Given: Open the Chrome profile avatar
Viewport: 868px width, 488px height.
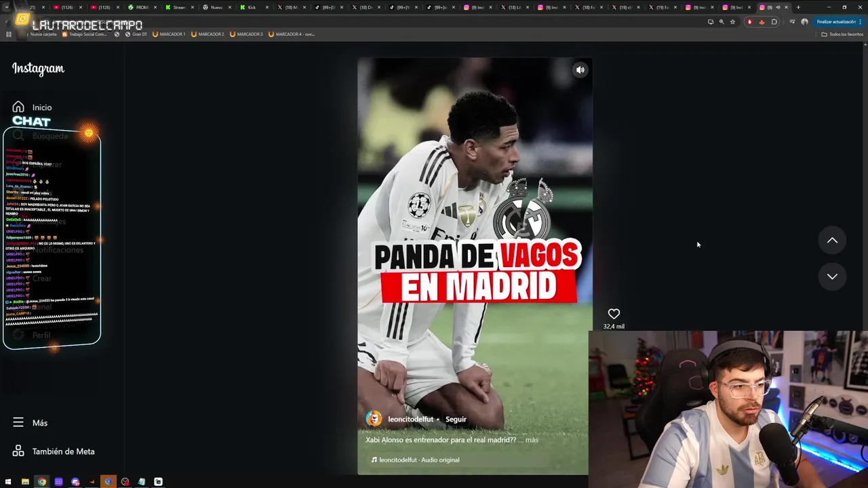Looking at the screenshot, I should tap(804, 22).
